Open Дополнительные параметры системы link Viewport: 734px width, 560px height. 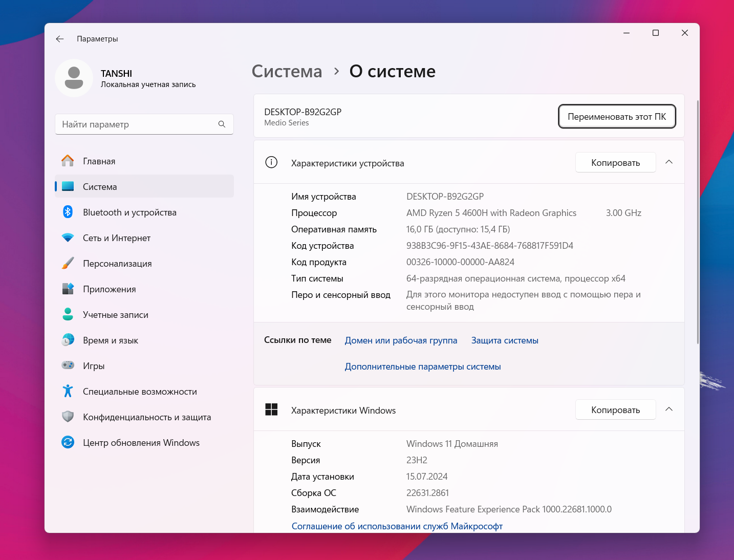[x=423, y=367]
